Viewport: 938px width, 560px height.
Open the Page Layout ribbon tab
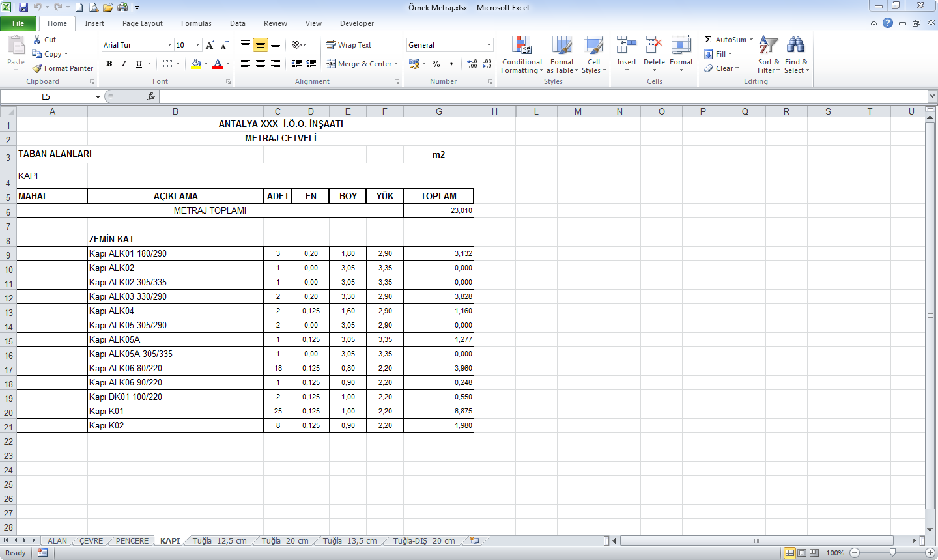142,23
